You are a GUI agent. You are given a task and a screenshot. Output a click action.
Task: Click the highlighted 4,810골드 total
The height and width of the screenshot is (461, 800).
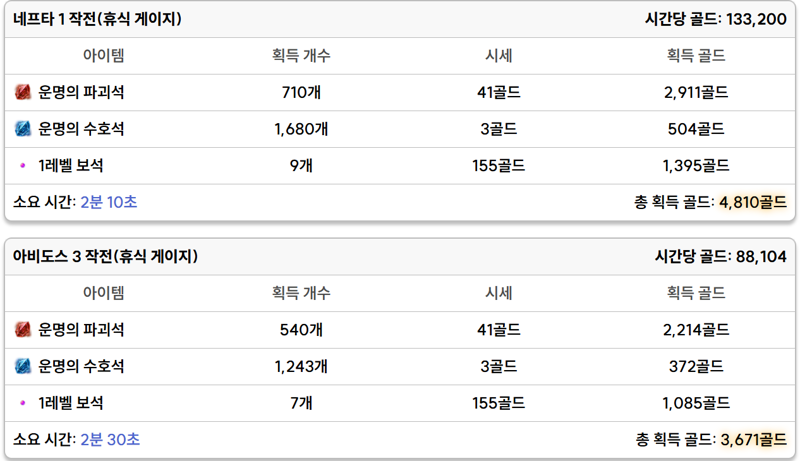pos(753,202)
